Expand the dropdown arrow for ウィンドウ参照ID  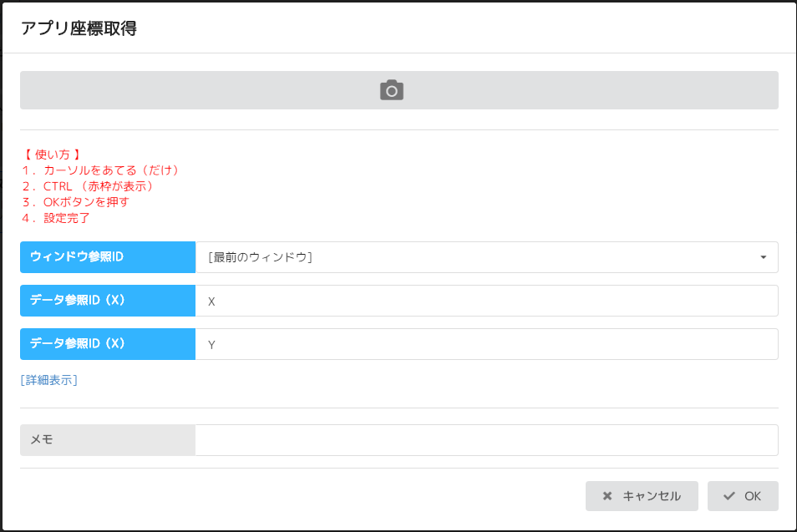763,257
